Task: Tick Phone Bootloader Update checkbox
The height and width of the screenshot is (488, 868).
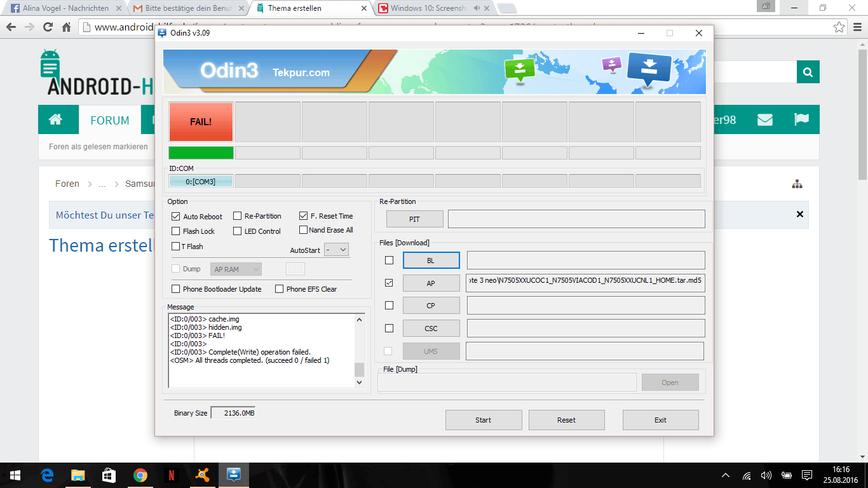Action: click(176, 289)
